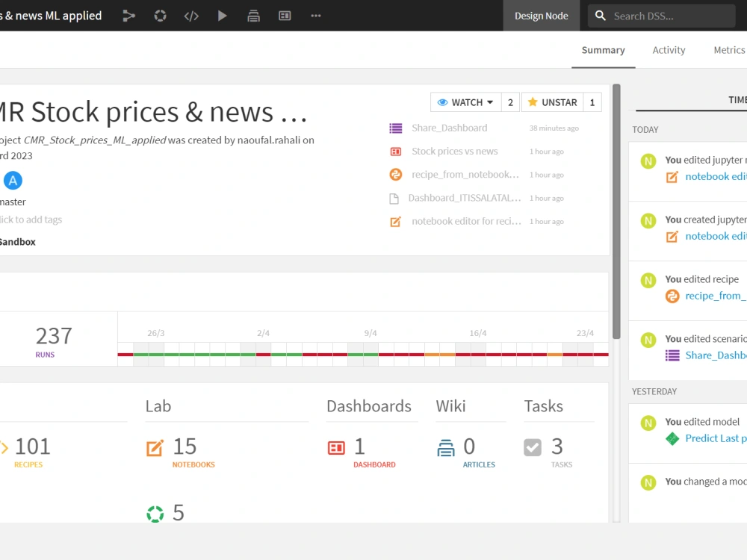Viewport: 747px width, 560px height.
Task: Open the more options ellipsis menu
Action: click(316, 16)
